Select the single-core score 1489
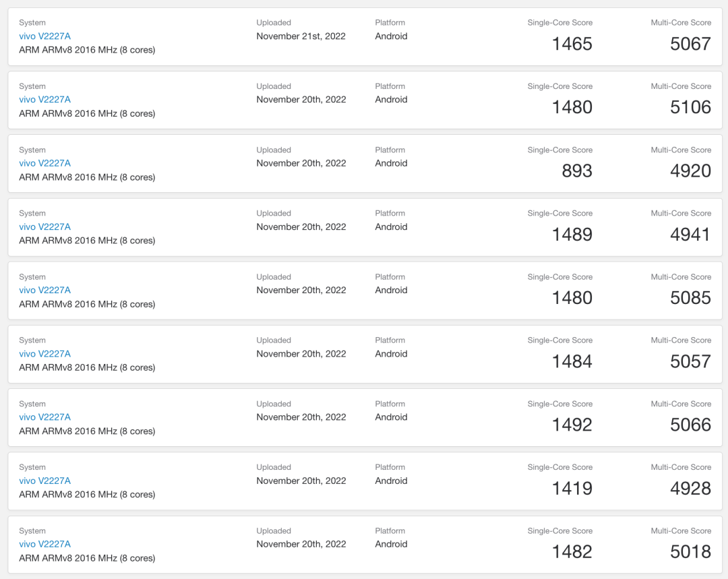 tap(572, 235)
